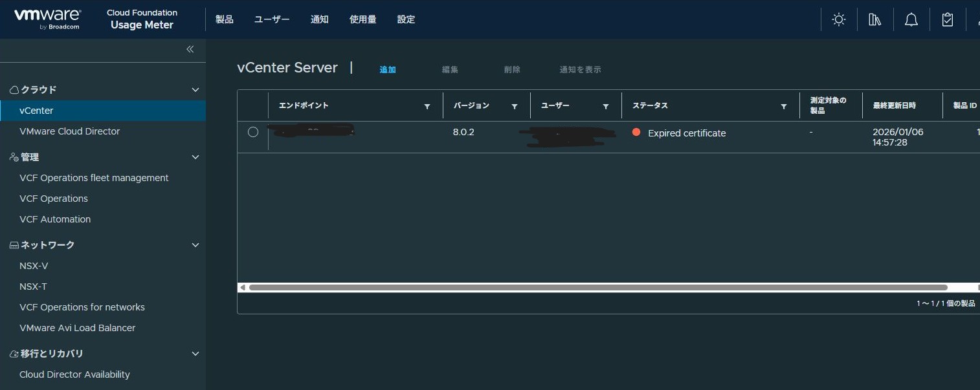The image size is (980, 390).
Task: Click the Expired certificate status text
Action: pos(687,133)
